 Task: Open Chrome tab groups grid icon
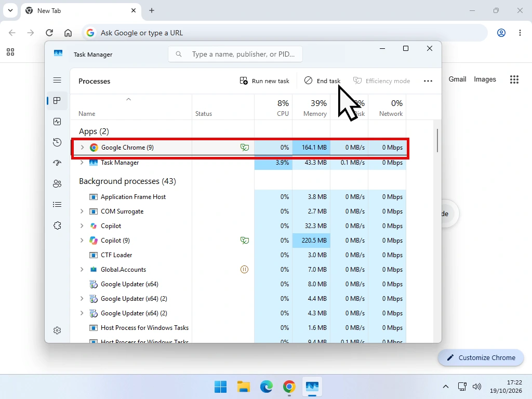pyautogui.click(x=10, y=52)
